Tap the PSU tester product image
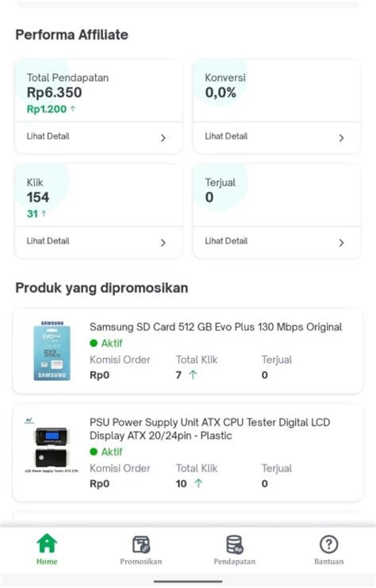This screenshot has width=376, height=588. click(x=52, y=446)
